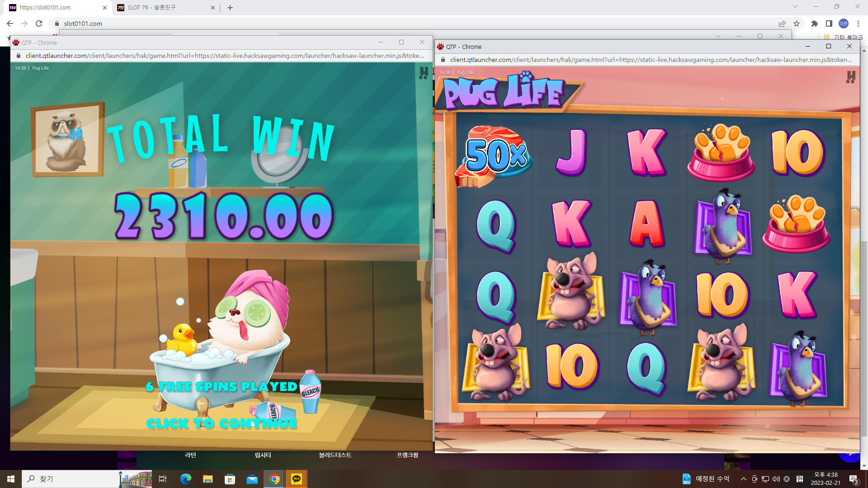The width and height of the screenshot is (868, 488).
Task: Click the main browser vertical scrollbar
Action: click(864, 339)
